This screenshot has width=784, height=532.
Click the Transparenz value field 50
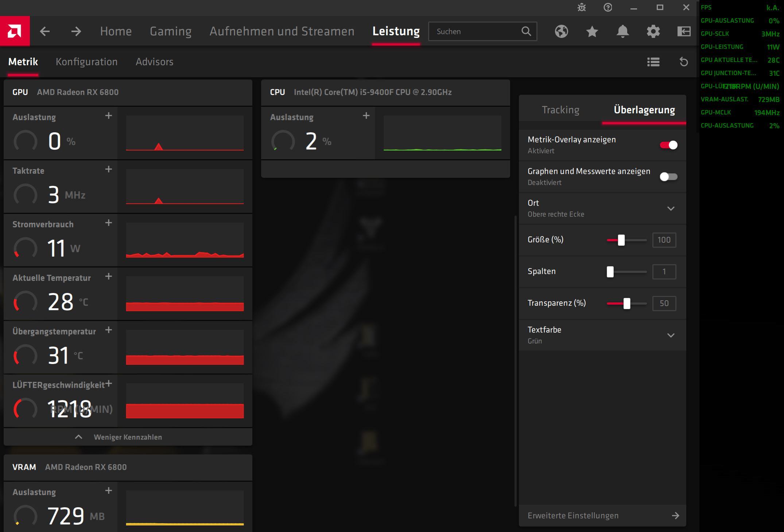664,304
